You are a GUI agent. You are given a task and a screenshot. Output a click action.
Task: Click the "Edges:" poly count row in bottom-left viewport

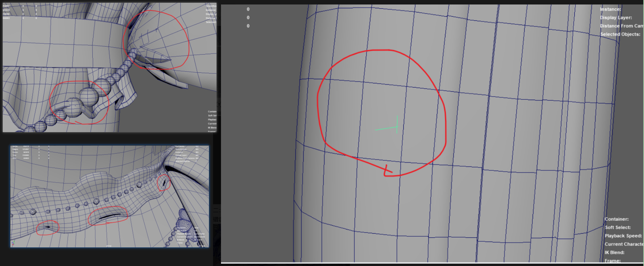point(15,149)
